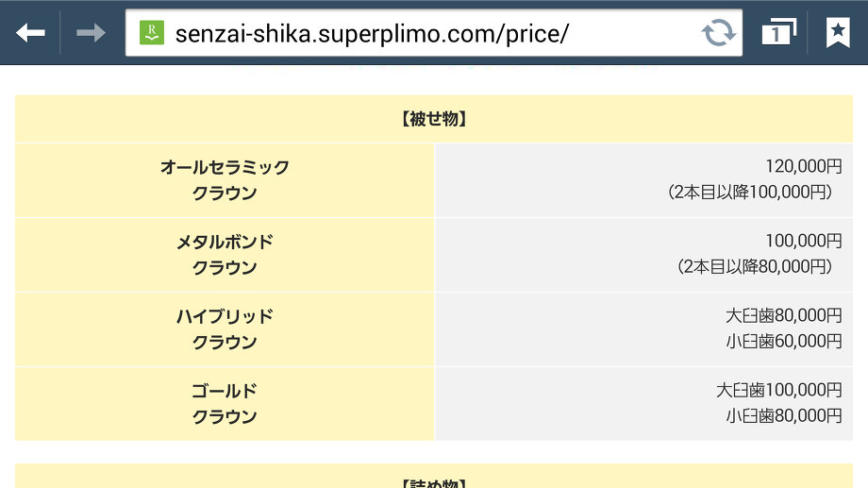868x488 pixels.
Task: Select the ゴールド クラウン row label
Action: 225,404
